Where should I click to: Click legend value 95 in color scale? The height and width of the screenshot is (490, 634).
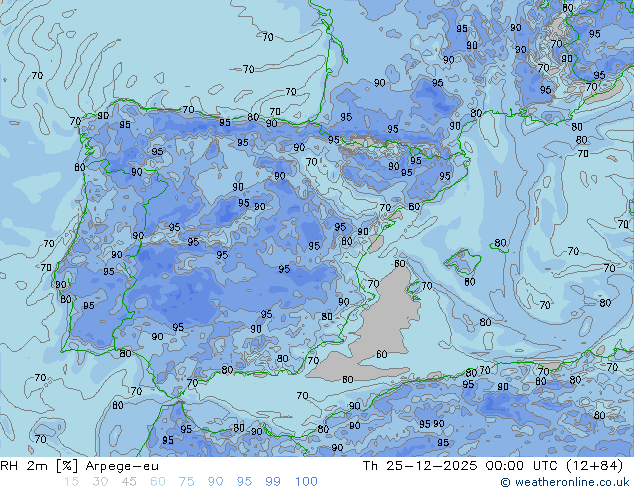244,482
